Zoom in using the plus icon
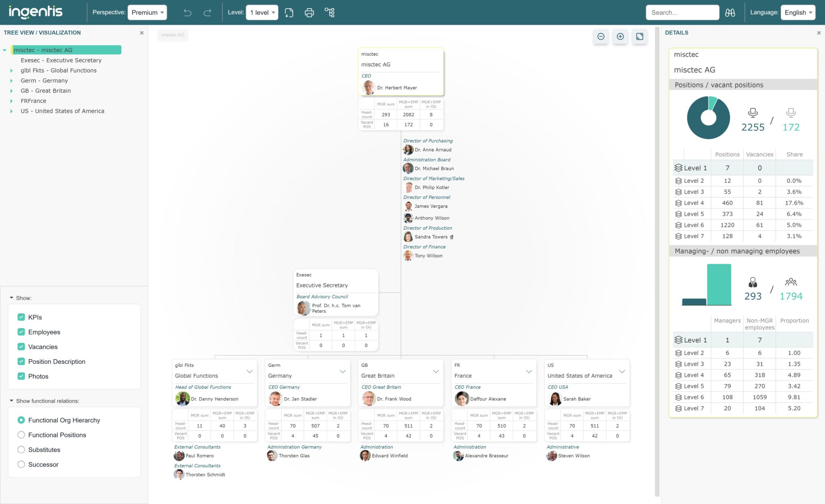Screen dimensions: 825x504 (x=620, y=36)
